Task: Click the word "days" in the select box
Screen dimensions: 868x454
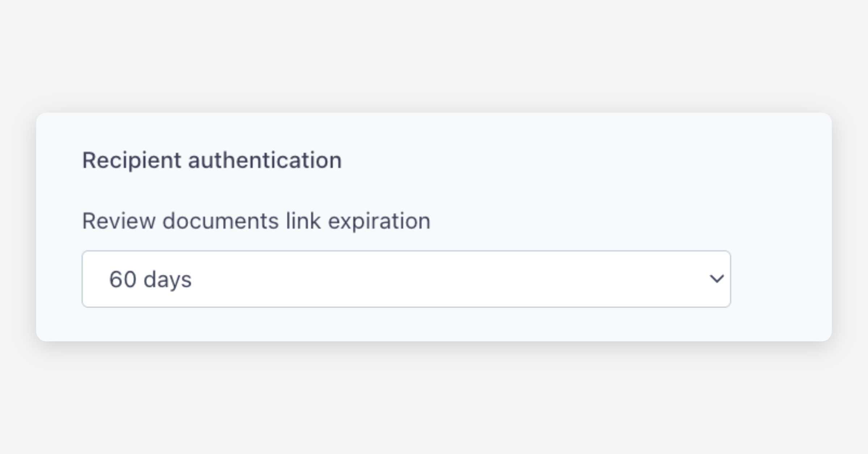Action: click(x=167, y=279)
